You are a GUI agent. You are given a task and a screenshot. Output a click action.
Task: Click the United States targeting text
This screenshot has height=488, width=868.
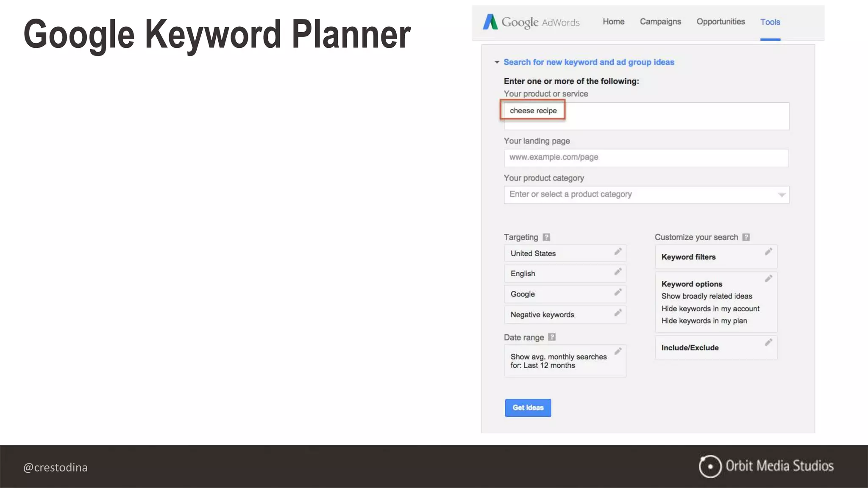pos(533,253)
